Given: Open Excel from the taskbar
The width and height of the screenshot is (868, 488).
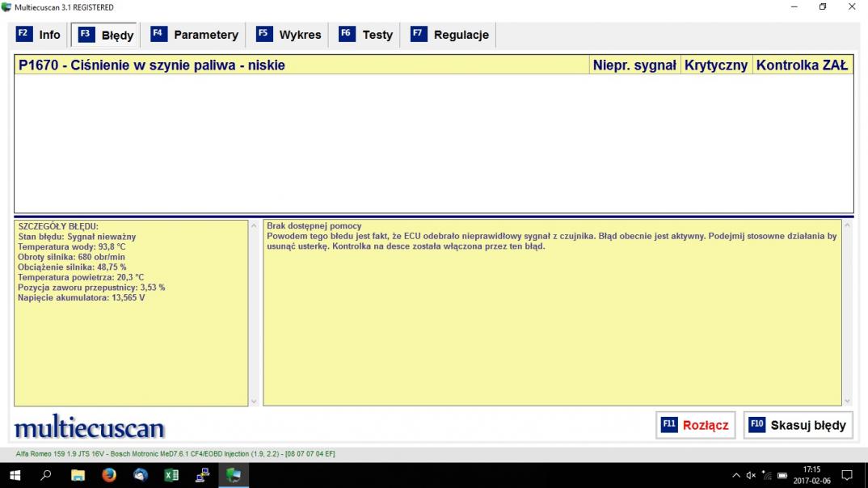Looking at the screenshot, I should tap(171, 475).
